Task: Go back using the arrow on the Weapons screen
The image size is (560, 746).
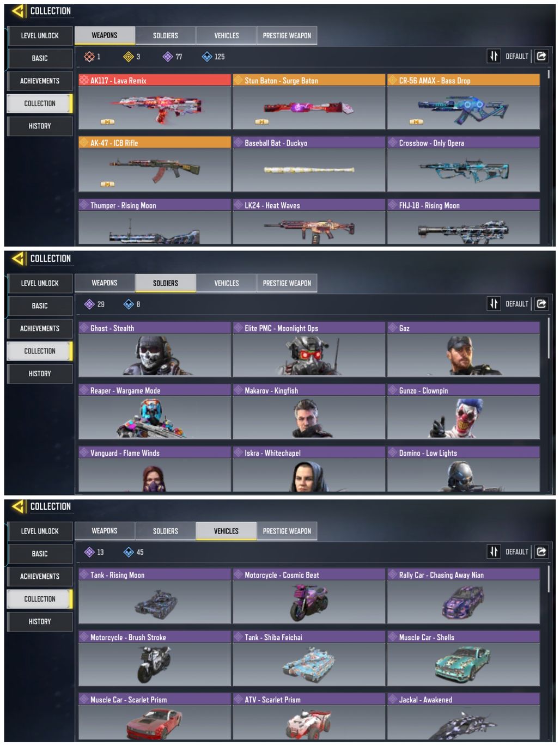Action: click(18, 11)
